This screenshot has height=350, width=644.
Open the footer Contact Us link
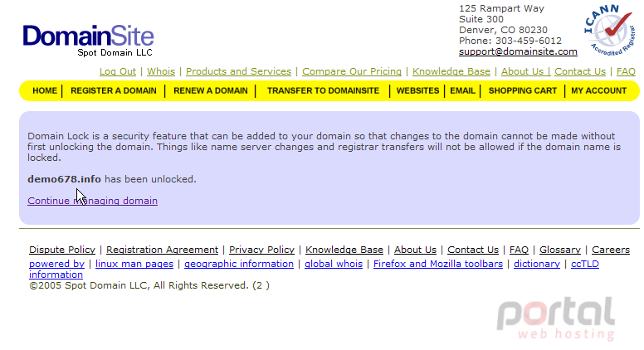pyautogui.click(x=473, y=250)
